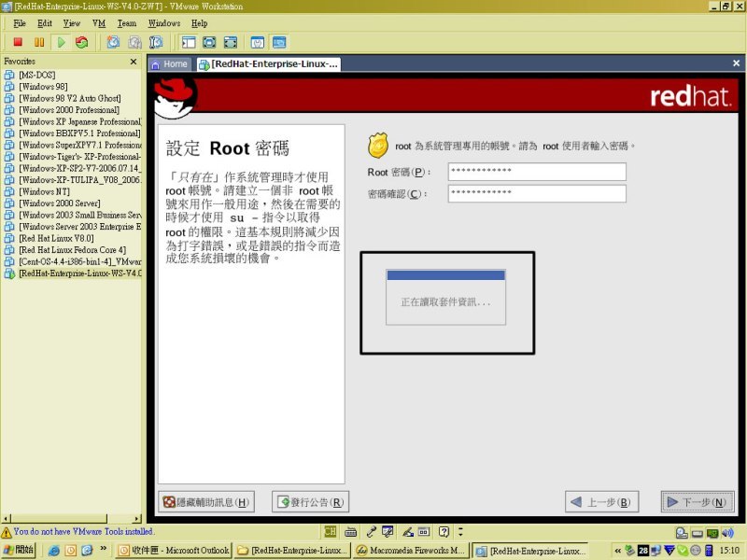Open the Snapshot Manager toolbar icon
This screenshot has width=747, height=560.
pos(156,42)
